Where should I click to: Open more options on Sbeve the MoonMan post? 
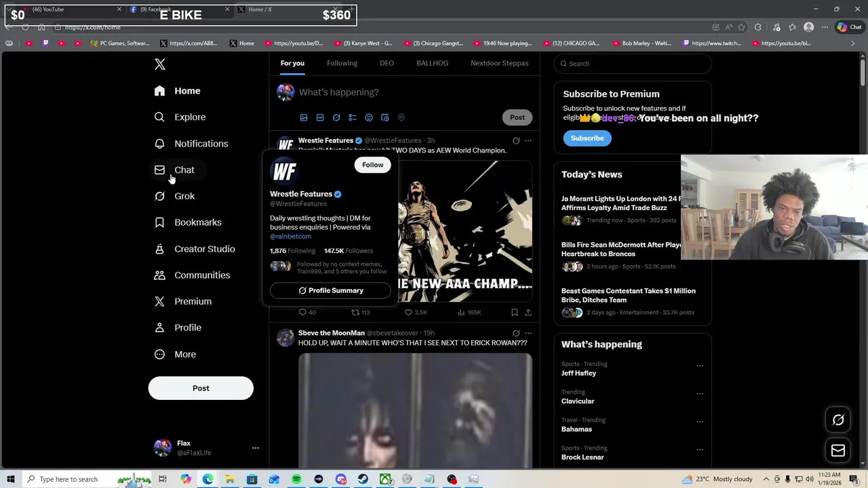[x=528, y=333]
